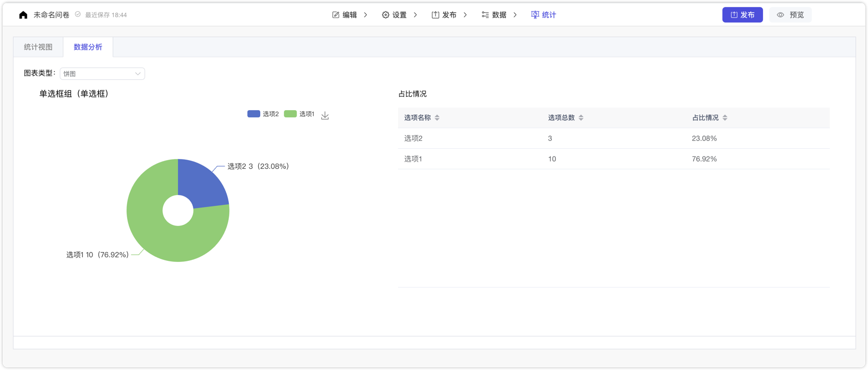Open the 数据 step
The image size is (868, 370).
pos(494,15)
